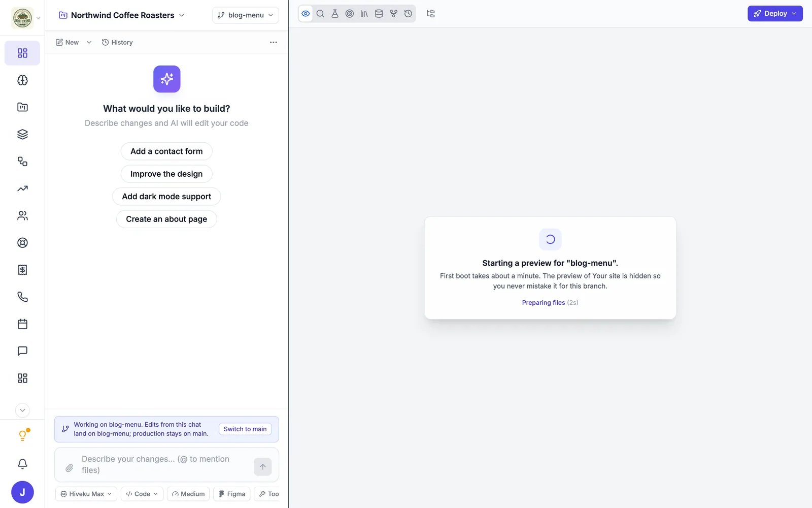Click the Figma chip

click(232, 494)
